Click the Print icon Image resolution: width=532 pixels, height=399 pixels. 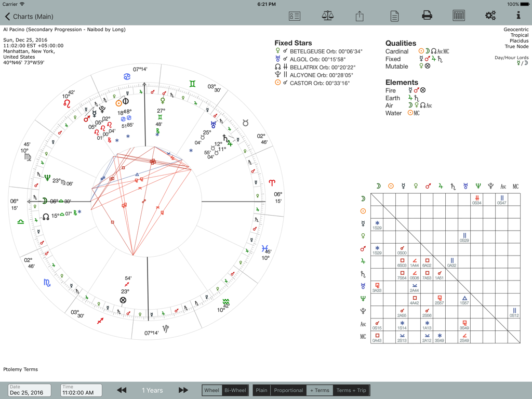pyautogui.click(x=427, y=16)
